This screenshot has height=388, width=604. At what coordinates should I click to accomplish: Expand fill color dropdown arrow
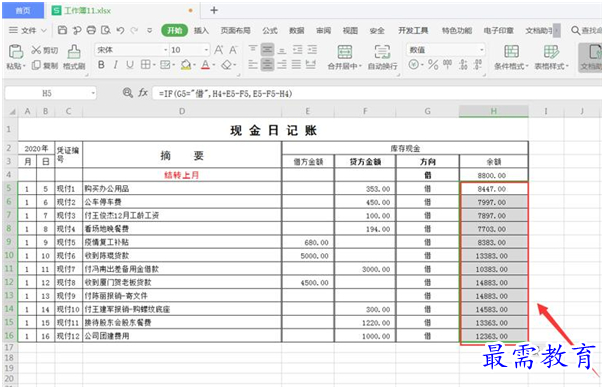(x=195, y=65)
